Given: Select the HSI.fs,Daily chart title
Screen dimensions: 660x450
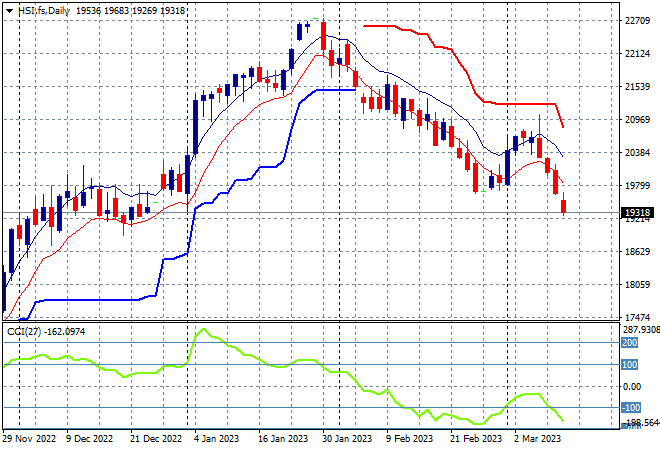Looking at the screenshot, I should click(44, 11).
